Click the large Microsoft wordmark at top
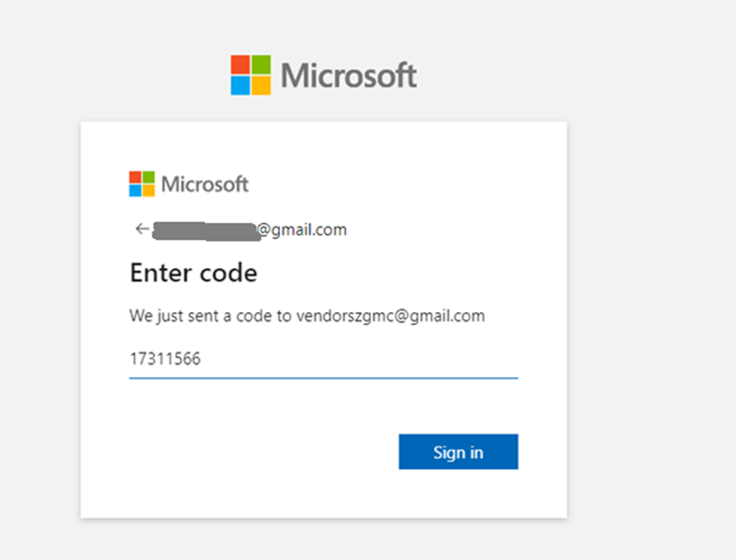The image size is (736, 560). (348, 76)
